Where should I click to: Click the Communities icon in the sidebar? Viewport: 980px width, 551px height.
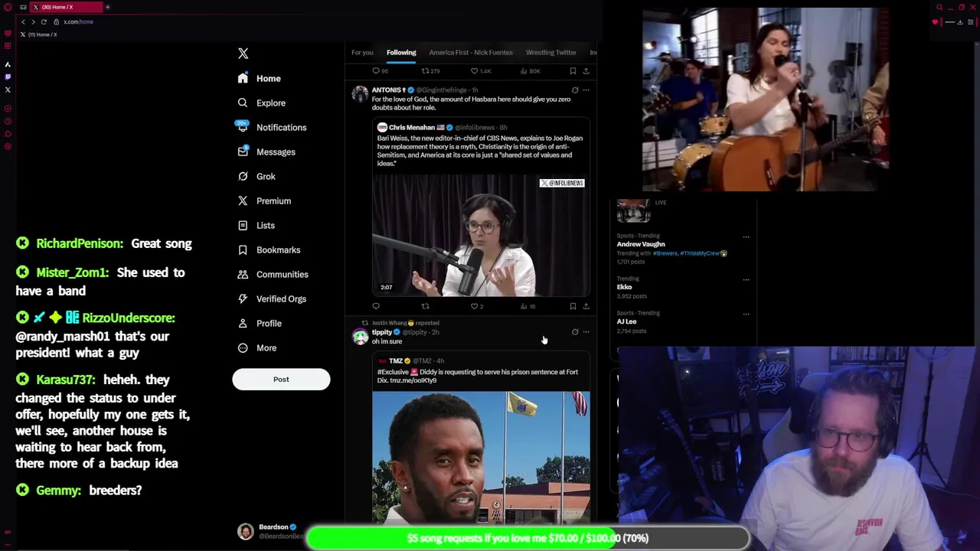point(243,274)
